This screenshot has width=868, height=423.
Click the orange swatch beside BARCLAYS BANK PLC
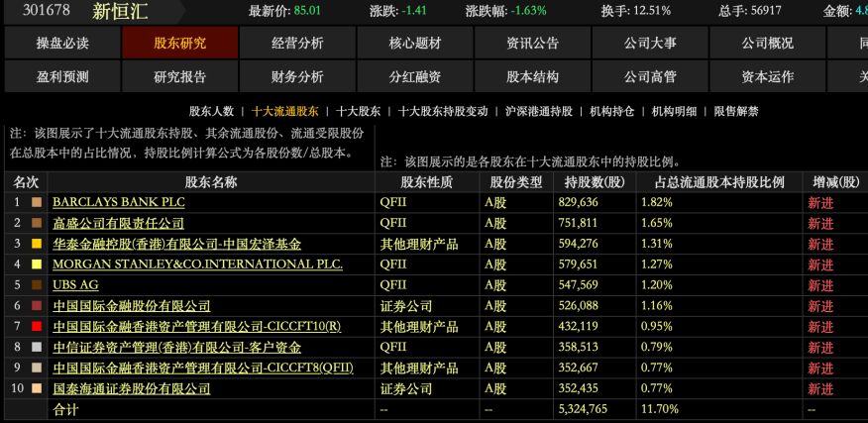click(37, 202)
